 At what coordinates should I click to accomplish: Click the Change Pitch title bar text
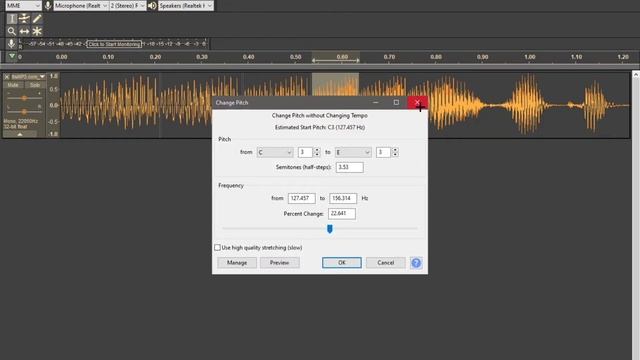[232, 103]
